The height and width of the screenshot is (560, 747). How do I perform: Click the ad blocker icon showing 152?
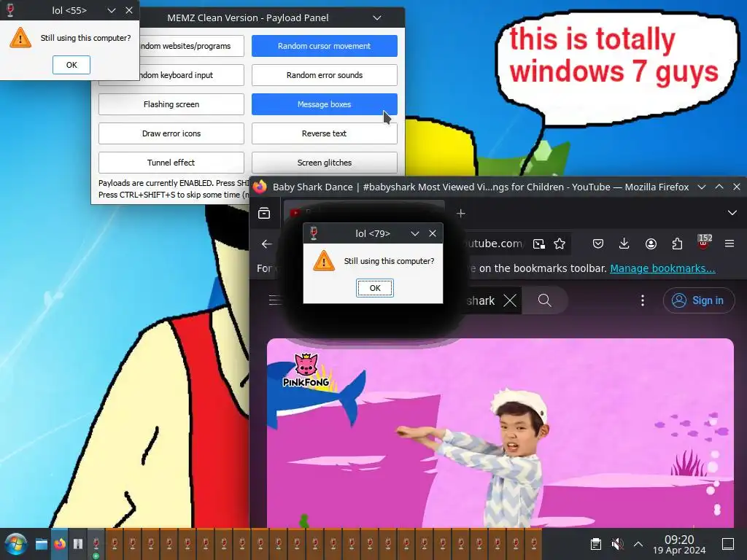pos(704,243)
